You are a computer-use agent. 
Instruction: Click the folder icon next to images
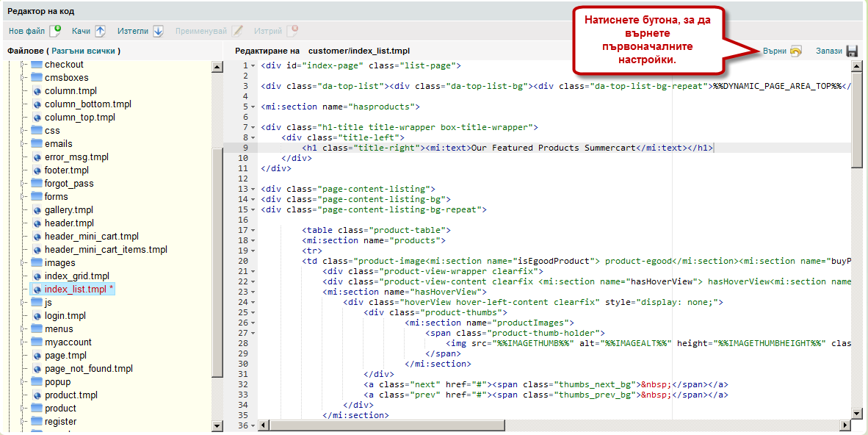(x=36, y=263)
